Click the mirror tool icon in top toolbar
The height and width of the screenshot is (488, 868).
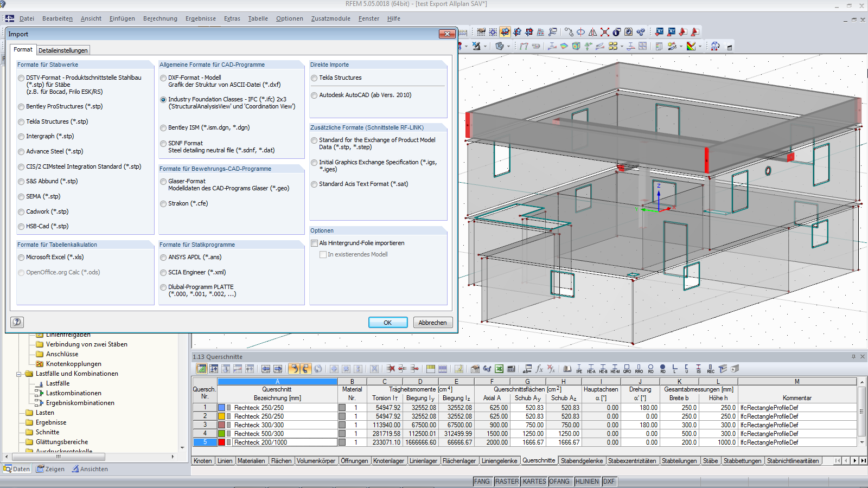click(593, 33)
